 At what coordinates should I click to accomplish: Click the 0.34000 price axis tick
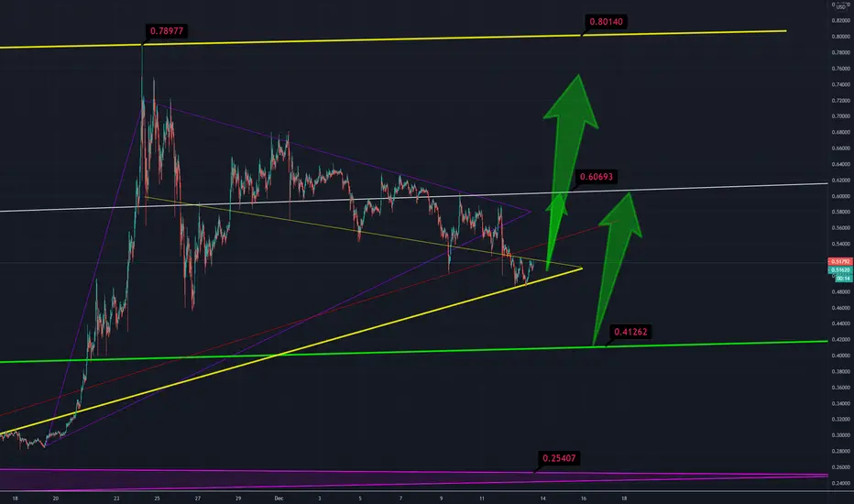click(x=841, y=404)
